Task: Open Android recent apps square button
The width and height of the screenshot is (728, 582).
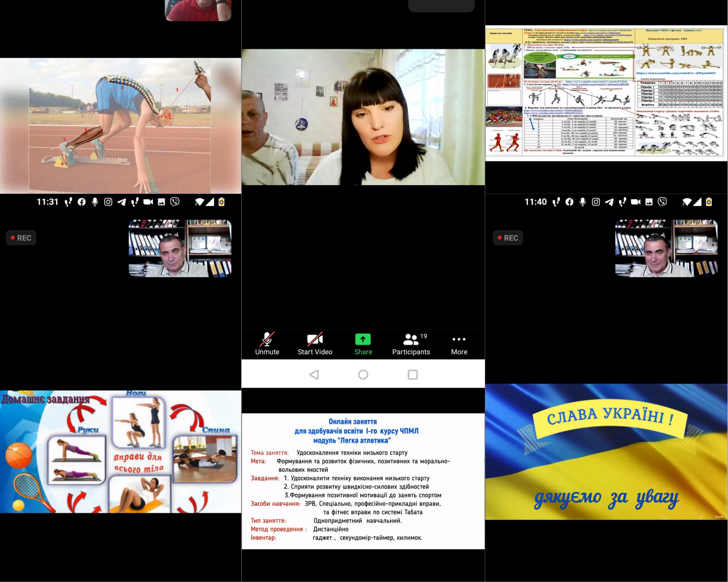Action: pos(412,375)
